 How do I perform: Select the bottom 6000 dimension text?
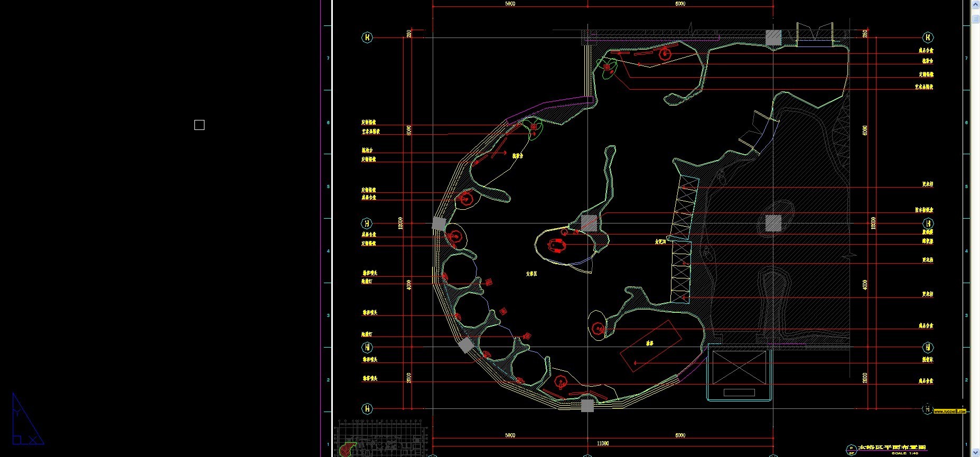680,435
